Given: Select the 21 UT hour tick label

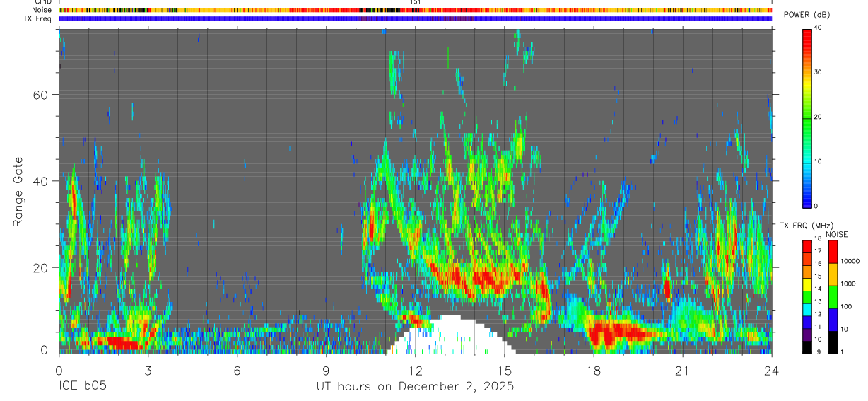Looking at the screenshot, I should (x=683, y=370).
